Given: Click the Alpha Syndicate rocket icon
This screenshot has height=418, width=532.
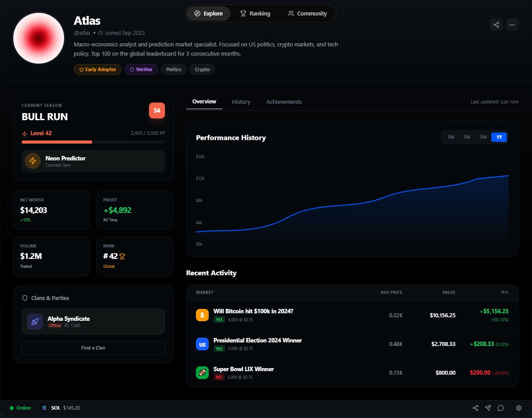Looking at the screenshot, I should pyautogui.click(x=35, y=322).
